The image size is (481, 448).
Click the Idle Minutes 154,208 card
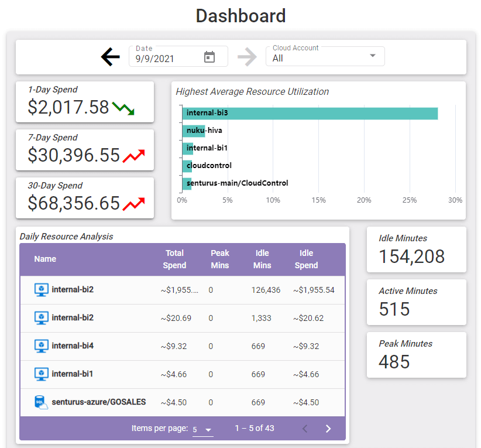coord(416,249)
